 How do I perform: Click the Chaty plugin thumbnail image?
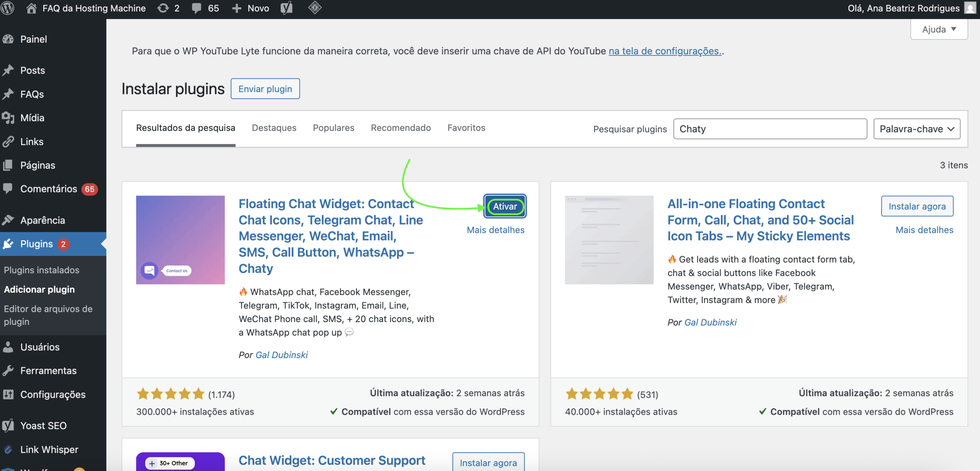point(180,240)
